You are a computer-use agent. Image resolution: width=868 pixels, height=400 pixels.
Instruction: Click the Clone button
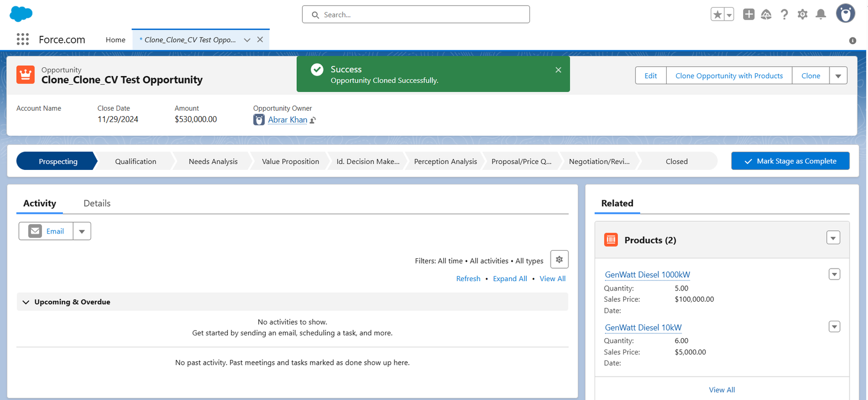(x=810, y=75)
